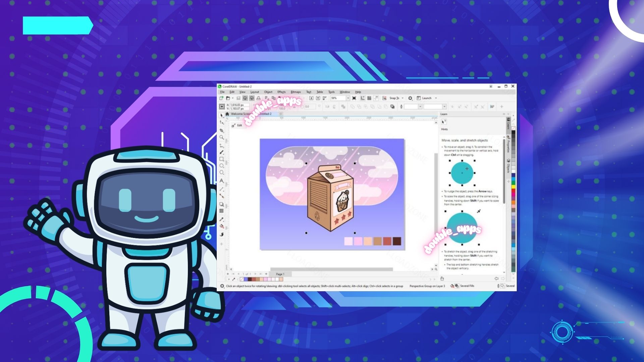Click the Hints pointer icon in Learn panel
Screen dimensions: 644x362
click(x=444, y=122)
